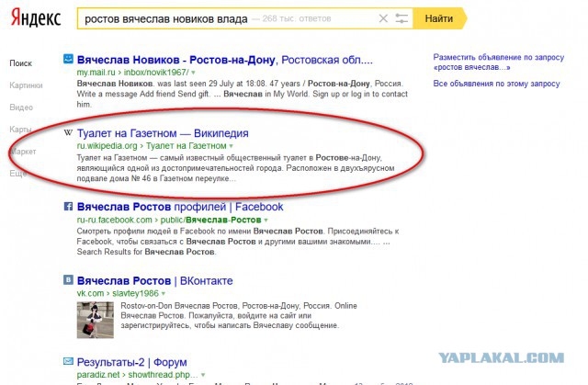Open Вячеслав Ростов | ВКонтакте result
The image size is (588, 385).
click(155, 281)
